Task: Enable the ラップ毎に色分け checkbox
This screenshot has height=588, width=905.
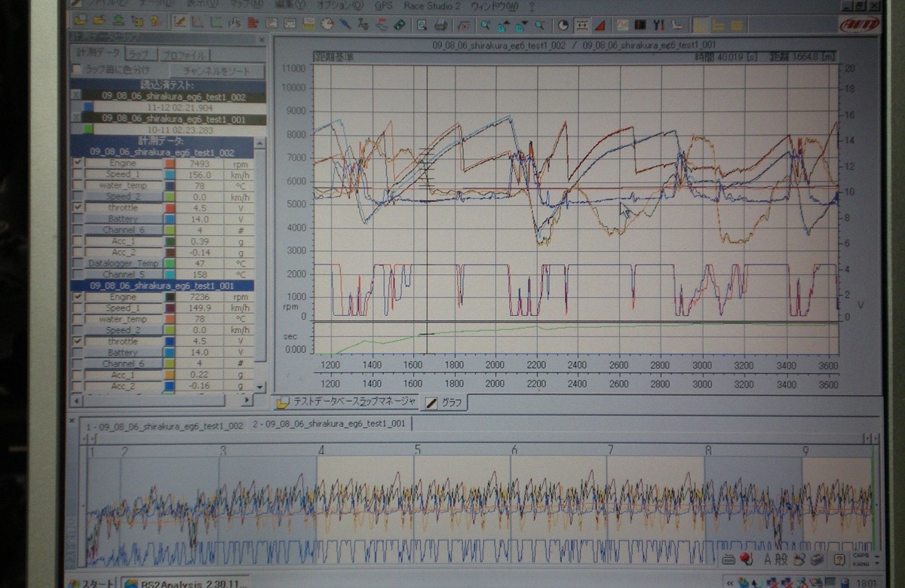Action: click(x=76, y=70)
